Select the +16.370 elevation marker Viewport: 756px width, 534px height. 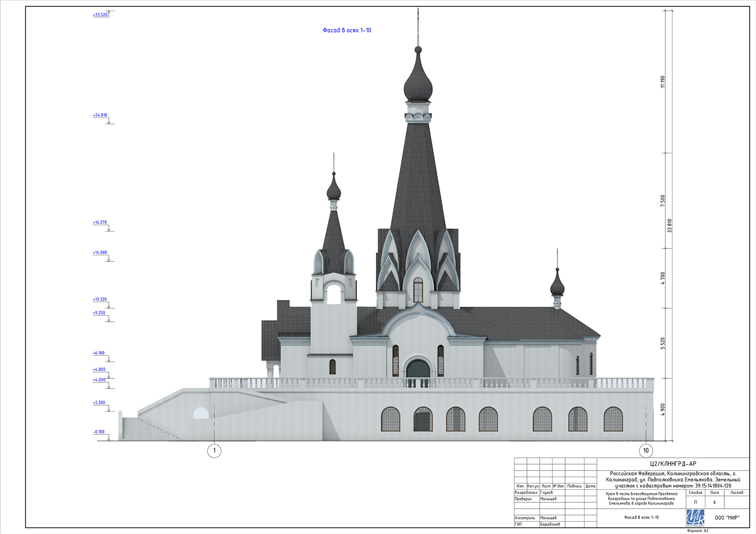point(100,222)
